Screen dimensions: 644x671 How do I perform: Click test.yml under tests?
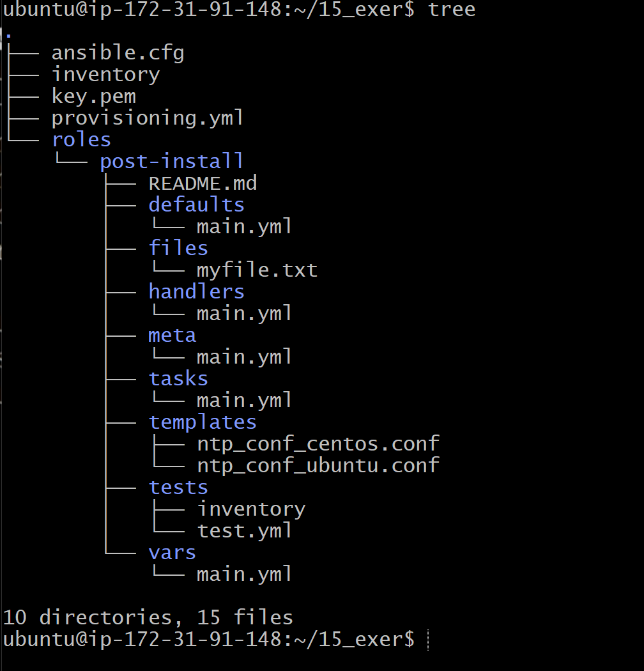pos(244,531)
